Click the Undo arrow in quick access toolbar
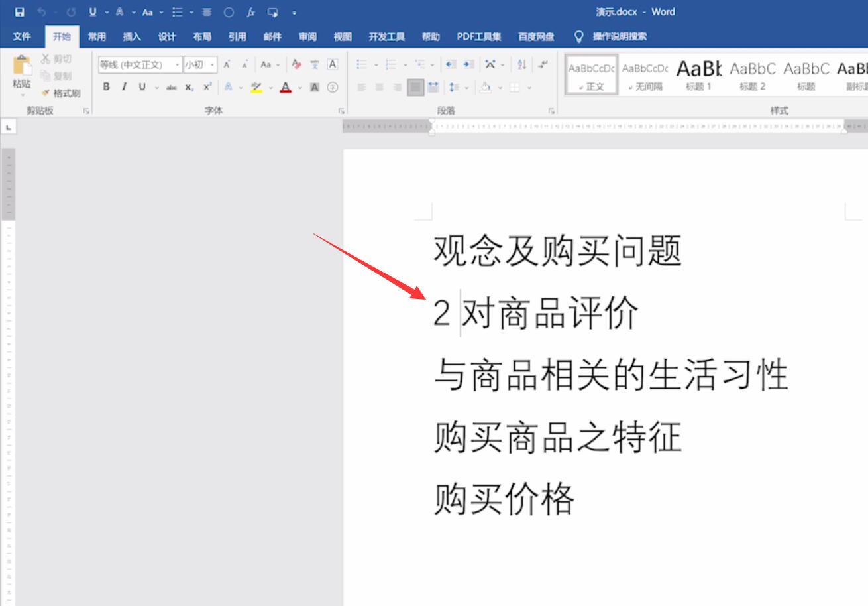 coord(41,12)
